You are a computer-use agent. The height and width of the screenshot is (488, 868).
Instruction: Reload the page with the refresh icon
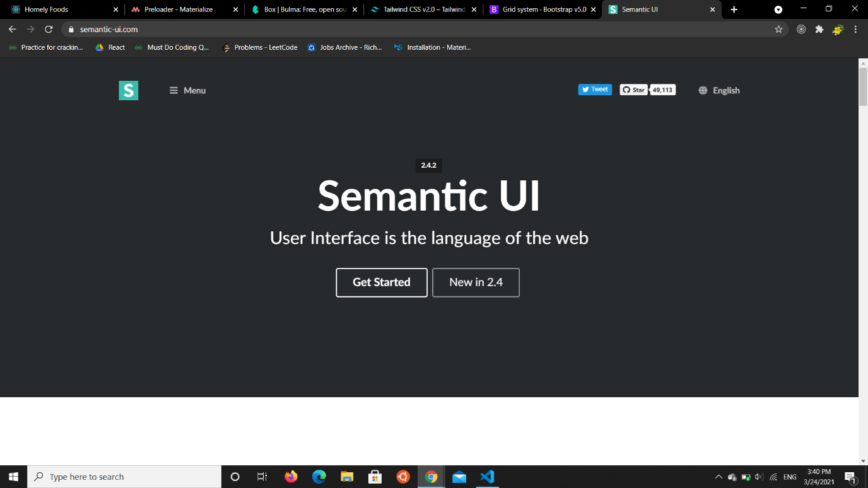coord(49,29)
